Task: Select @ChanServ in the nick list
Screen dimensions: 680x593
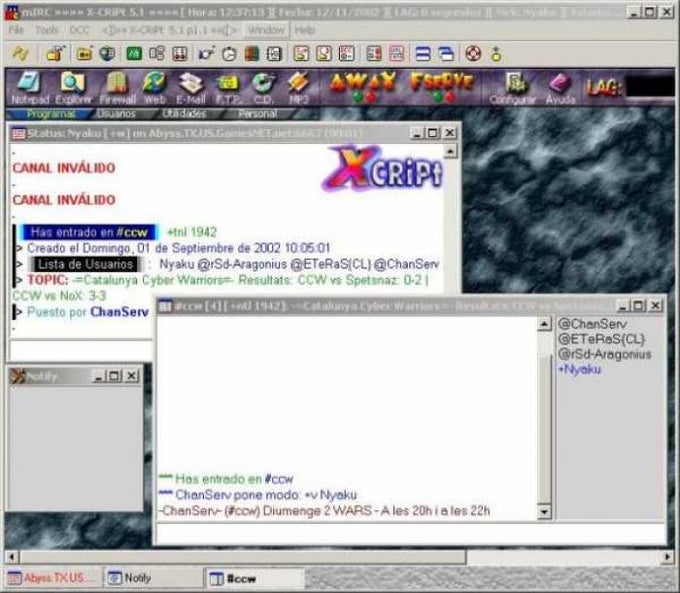Action: (x=592, y=324)
